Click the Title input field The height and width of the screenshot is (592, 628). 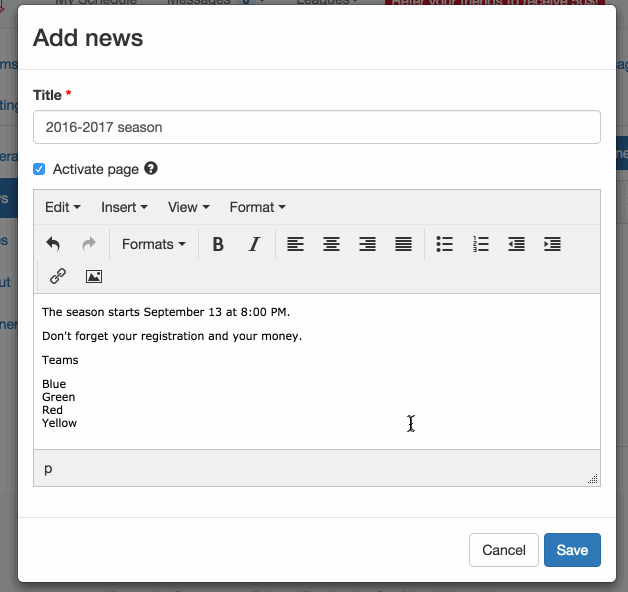pyautogui.click(x=317, y=127)
